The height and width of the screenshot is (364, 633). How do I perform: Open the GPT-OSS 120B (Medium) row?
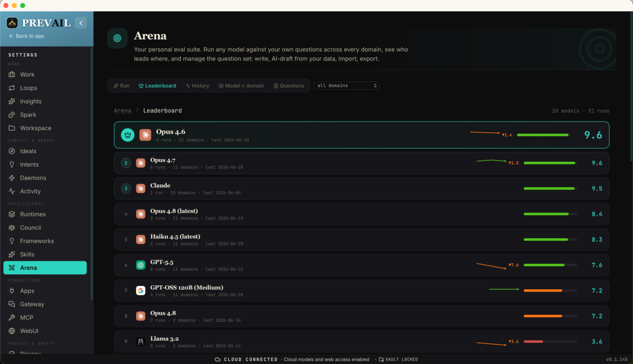click(361, 291)
